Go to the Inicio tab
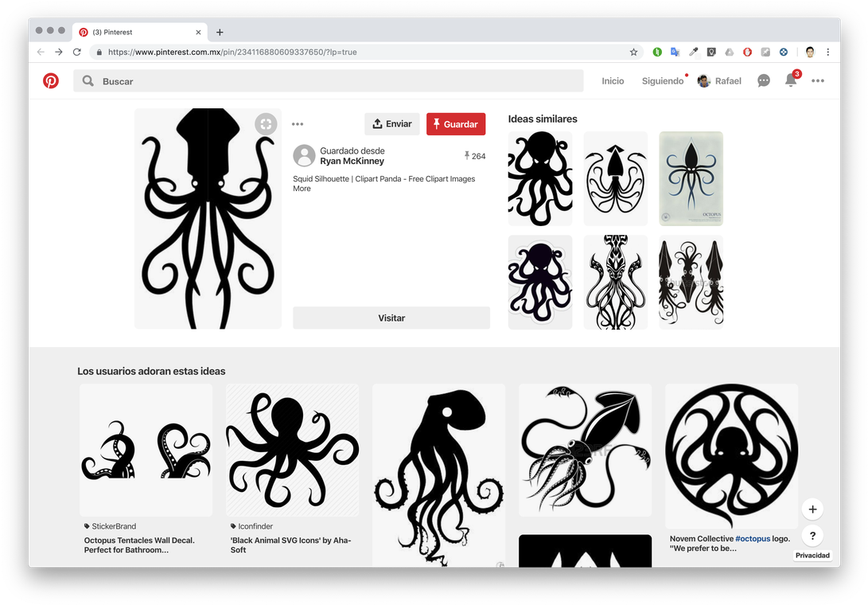868x605 pixels. [613, 81]
